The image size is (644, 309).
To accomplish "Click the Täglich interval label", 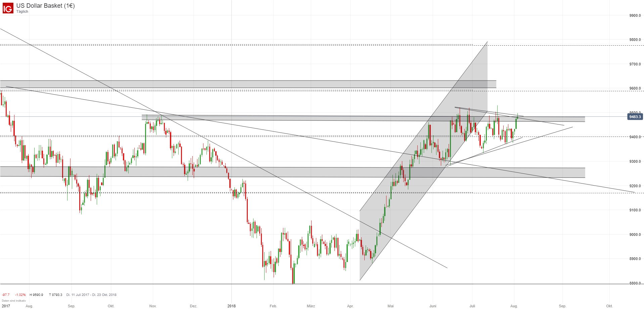I will (x=22, y=12).
